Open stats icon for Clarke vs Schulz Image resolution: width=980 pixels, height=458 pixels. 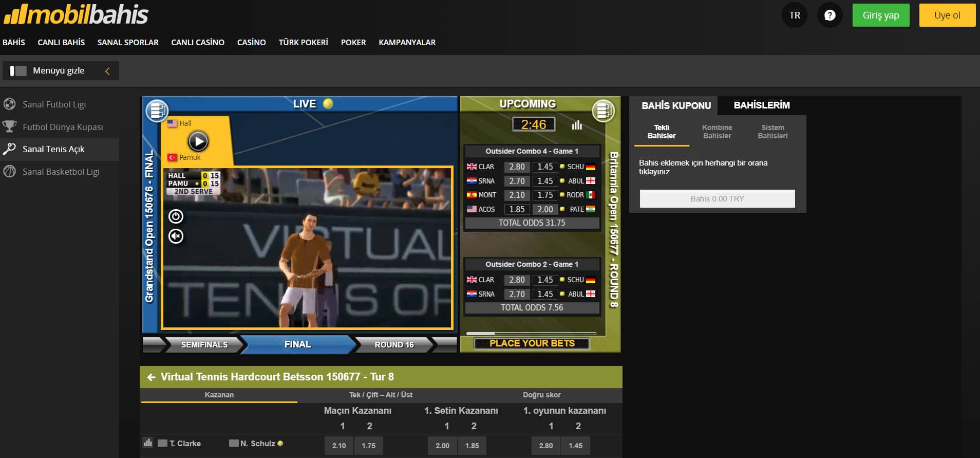pyautogui.click(x=148, y=443)
